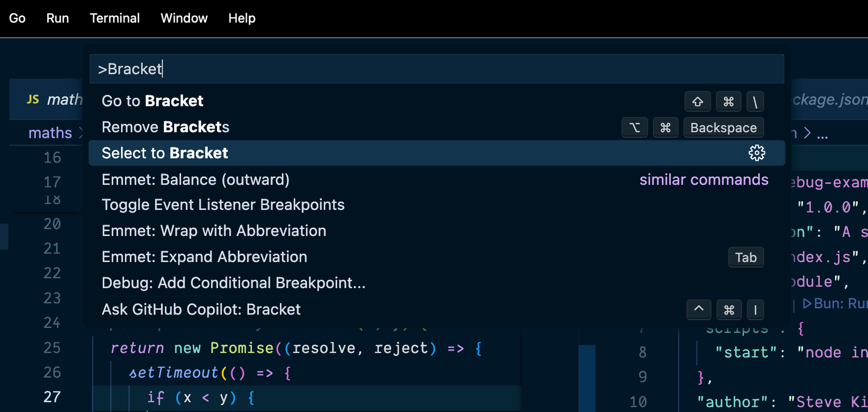Choose Remove Brackets from the palette
Screen dimensions: 868x412
pos(165,127)
